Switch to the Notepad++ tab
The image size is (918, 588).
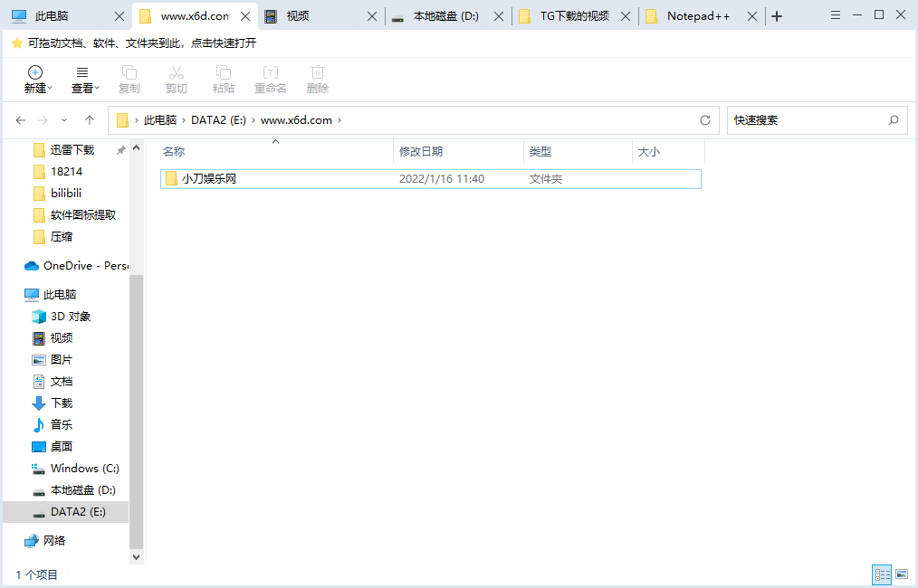point(697,14)
